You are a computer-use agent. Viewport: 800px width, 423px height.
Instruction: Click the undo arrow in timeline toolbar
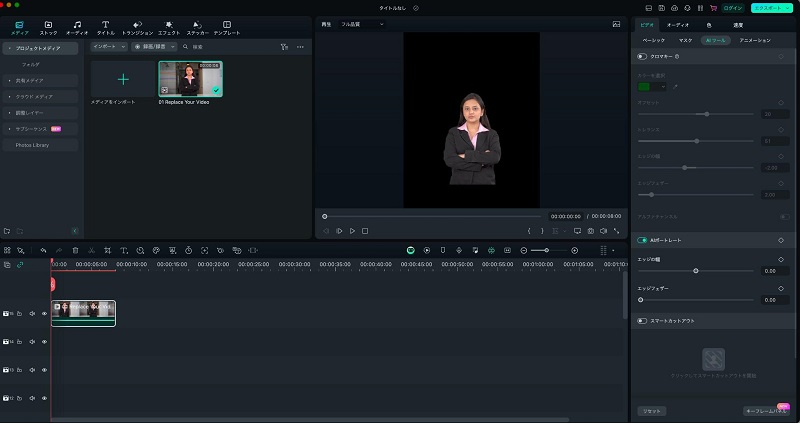43,251
